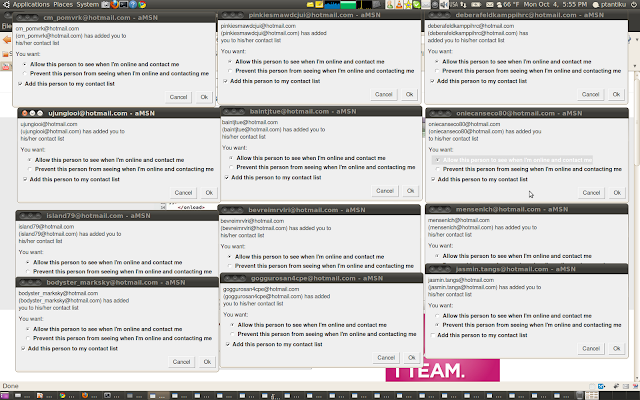Select Prevent radio in pinkiesmawdcjui dialog
Screen dimensions: 640x400
(230, 71)
